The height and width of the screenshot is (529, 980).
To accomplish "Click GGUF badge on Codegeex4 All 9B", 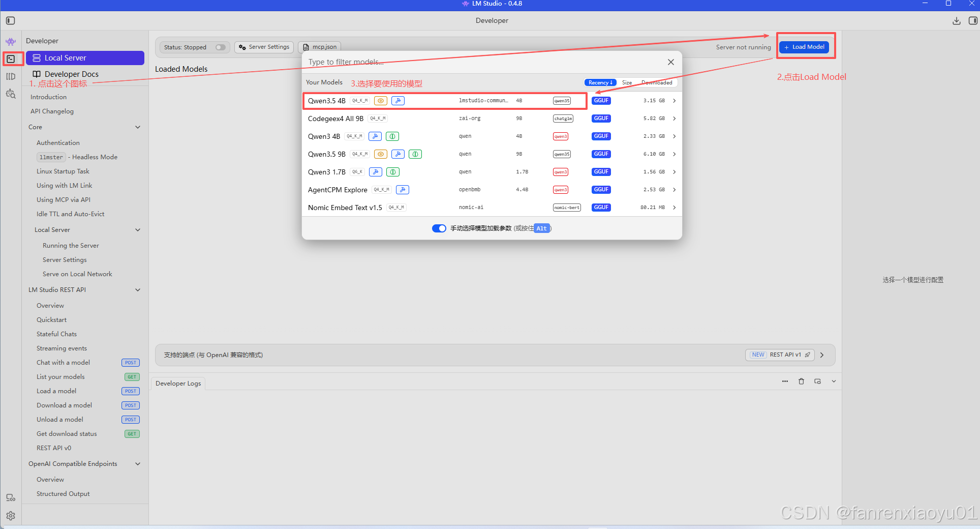I will click(601, 119).
